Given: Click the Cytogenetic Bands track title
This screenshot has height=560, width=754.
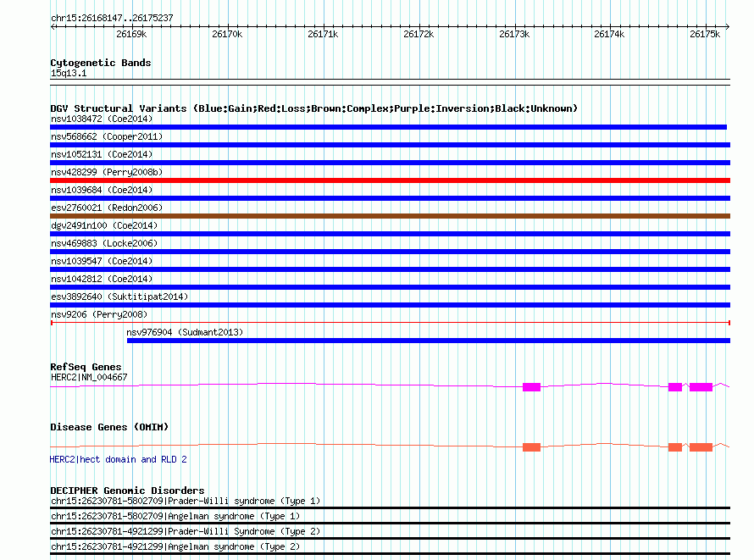Looking at the screenshot, I should tap(101, 63).
